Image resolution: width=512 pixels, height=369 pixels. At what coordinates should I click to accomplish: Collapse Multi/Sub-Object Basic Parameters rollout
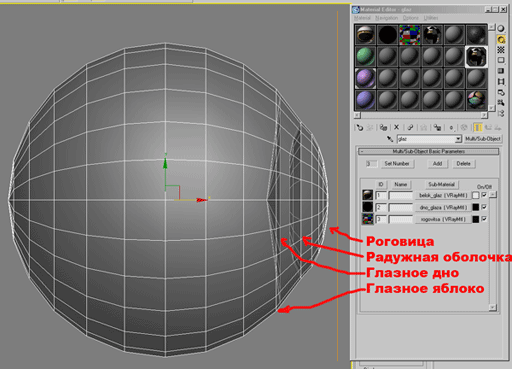tap(428, 152)
